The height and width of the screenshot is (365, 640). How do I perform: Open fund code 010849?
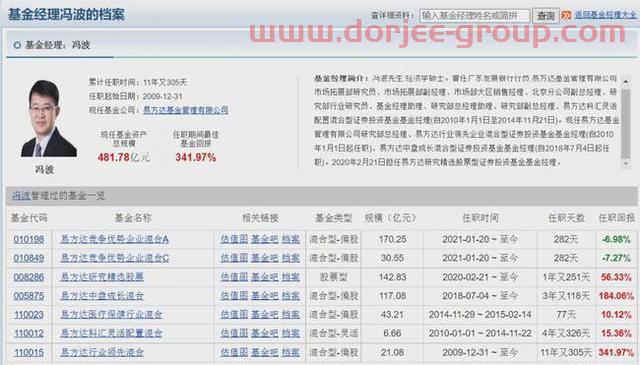29,258
